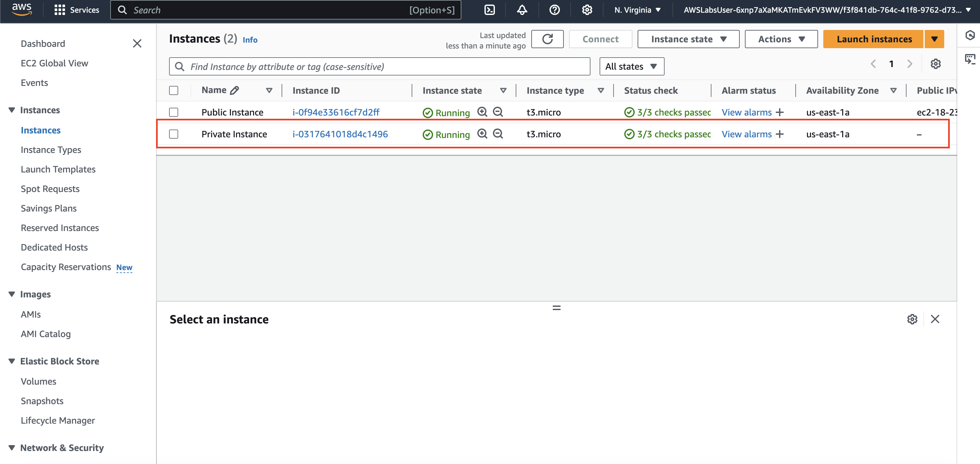
Task: Open the help question-mark icon
Action: coord(554,10)
